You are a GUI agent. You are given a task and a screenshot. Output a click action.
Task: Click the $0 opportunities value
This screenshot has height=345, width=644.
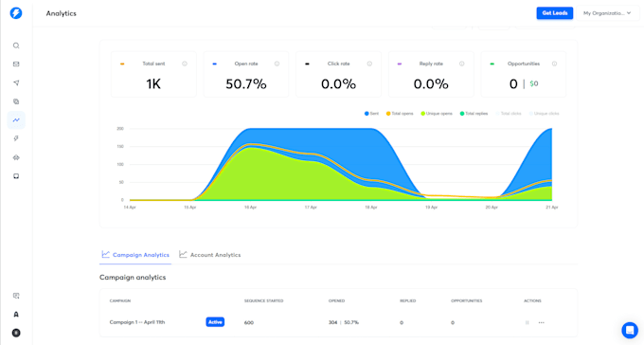coord(534,84)
